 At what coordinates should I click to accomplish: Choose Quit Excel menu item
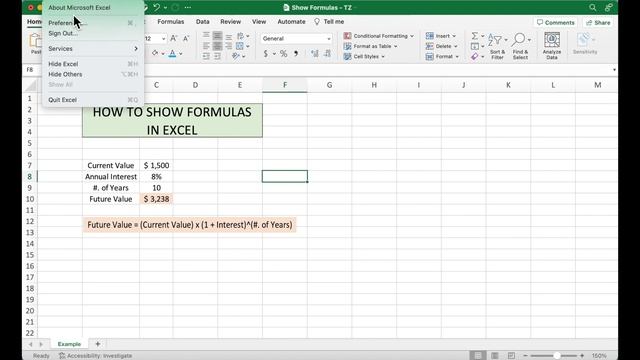pos(93,100)
